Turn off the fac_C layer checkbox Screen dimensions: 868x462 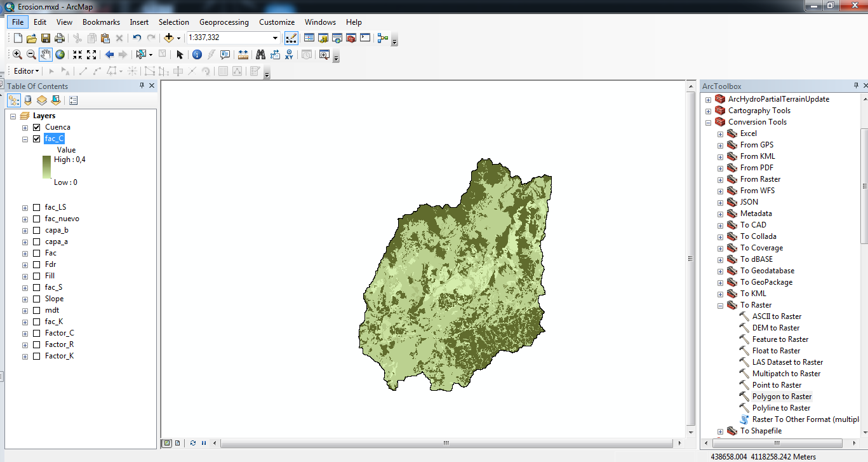(36, 139)
